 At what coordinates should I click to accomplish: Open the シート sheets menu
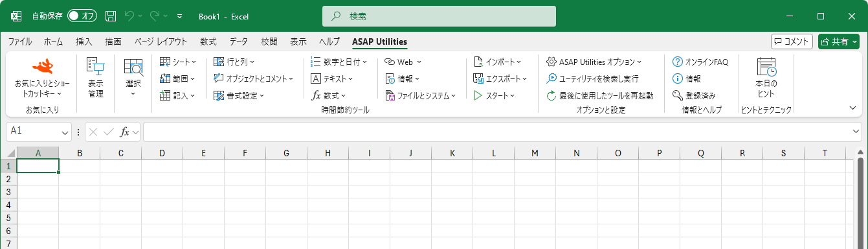coord(177,62)
